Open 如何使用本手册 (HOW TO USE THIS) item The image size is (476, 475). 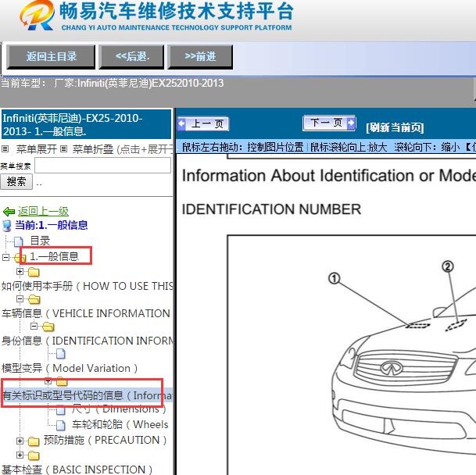coord(87,286)
